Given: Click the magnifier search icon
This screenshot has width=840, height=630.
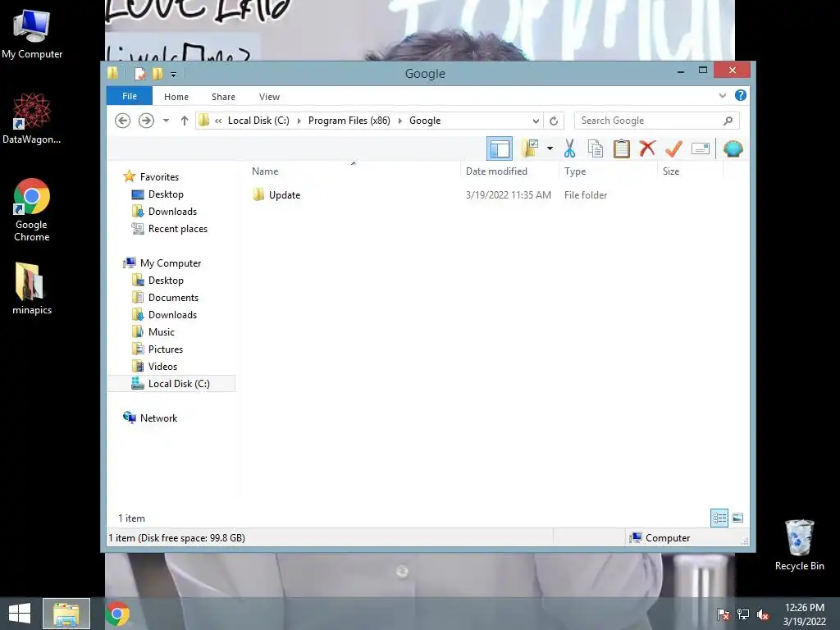Looking at the screenshot, I should tap(728, 121).
